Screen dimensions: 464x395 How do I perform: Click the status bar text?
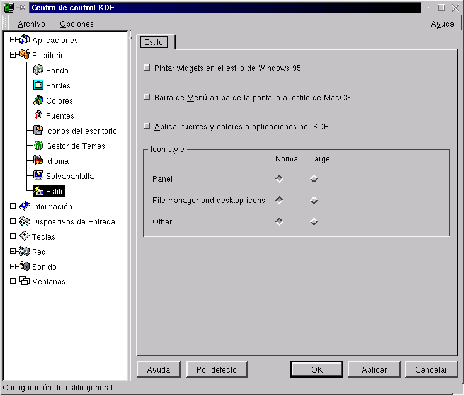coord(58,387)
